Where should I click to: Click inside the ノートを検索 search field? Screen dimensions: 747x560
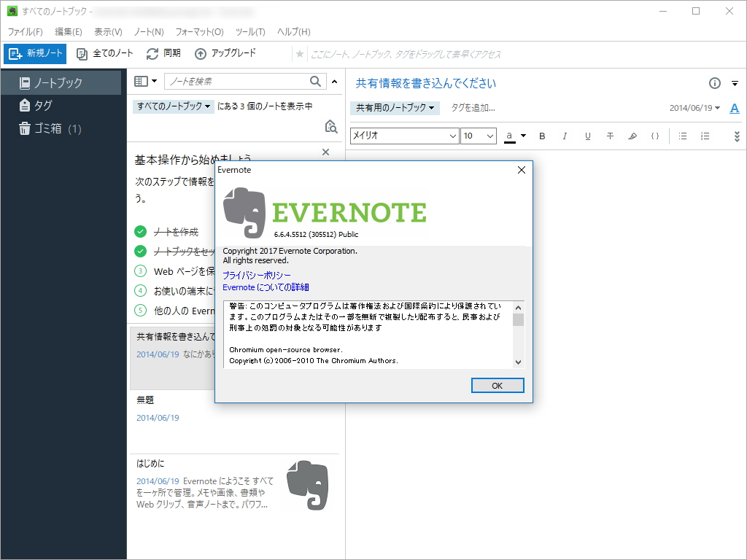click(241, 81)
